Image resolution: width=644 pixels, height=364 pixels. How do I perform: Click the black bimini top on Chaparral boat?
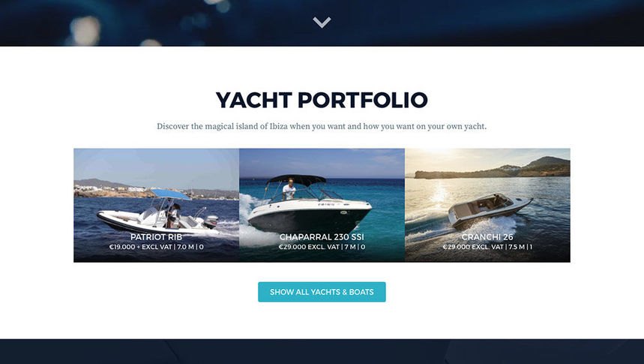296,179
